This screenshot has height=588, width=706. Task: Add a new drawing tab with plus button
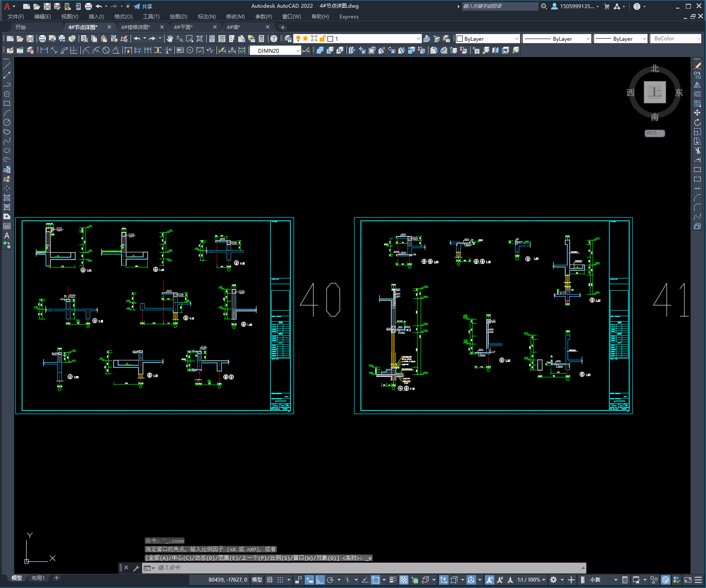point(282,27)
